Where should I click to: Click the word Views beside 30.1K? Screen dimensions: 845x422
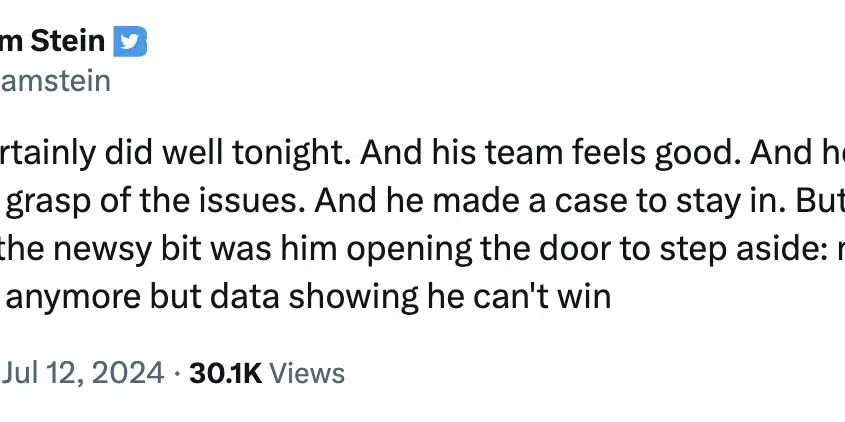click(x=307, y=373)
